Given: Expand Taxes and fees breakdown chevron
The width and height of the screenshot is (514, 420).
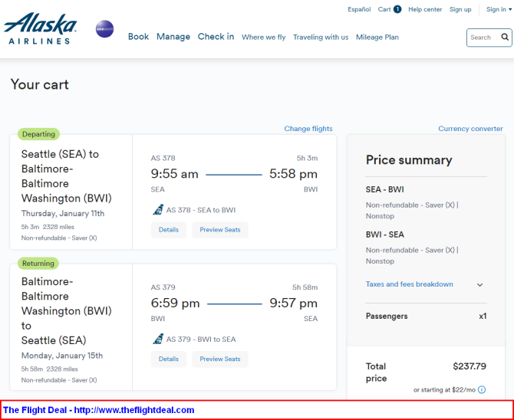Looking at the screenshot, I should point(480,284).
